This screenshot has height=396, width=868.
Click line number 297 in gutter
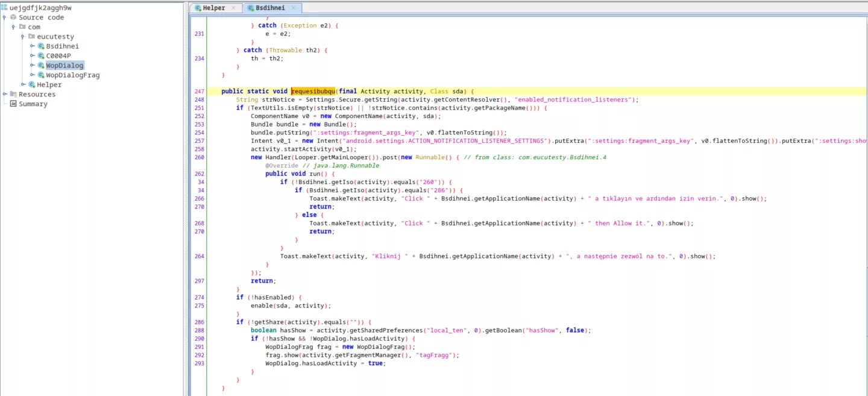coord(200,281)
